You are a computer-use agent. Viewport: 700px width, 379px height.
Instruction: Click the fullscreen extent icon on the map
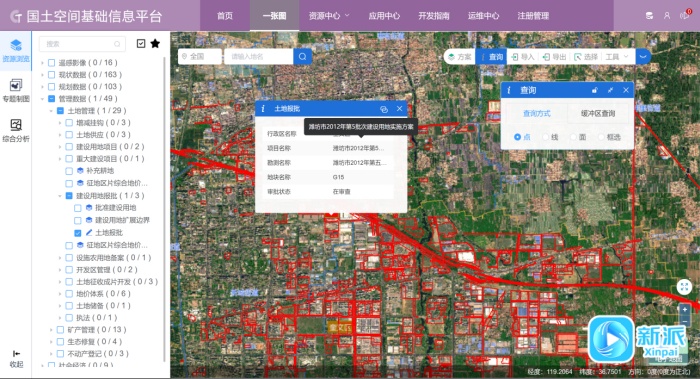(684, 287)
